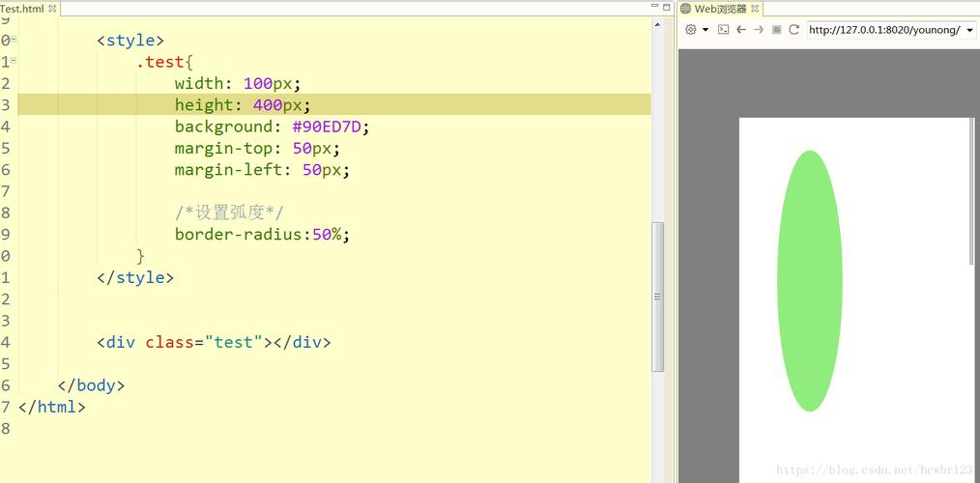980x483 pixels.
Task: Minimize the editor pane
Action: tap(653, 8)
